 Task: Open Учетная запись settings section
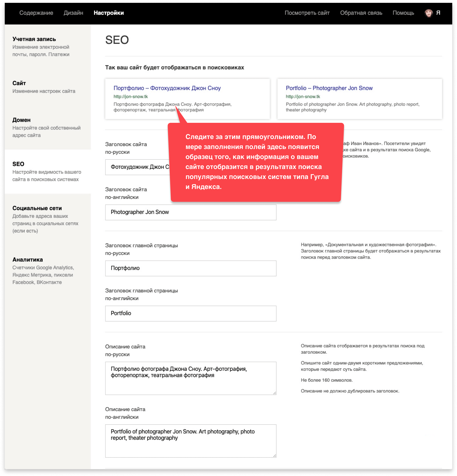pyautogui.click(x=34, y=39)
